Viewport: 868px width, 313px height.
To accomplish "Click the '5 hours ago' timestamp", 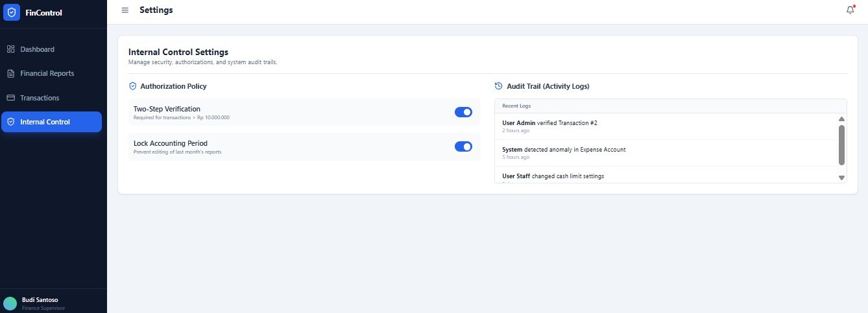I will pos(516,157).
